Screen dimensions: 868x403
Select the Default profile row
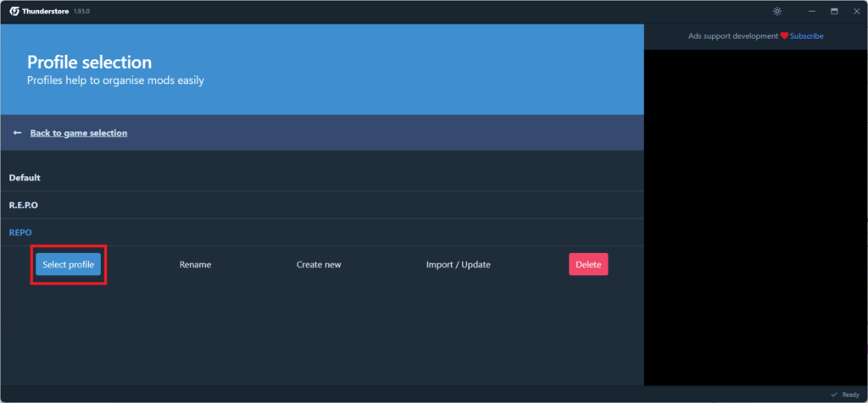[x=322, y=178]
